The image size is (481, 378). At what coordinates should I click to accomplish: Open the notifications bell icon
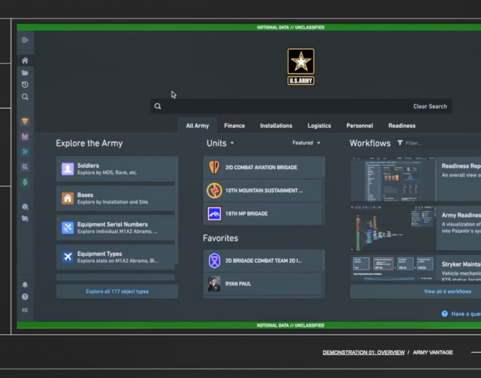25,285
